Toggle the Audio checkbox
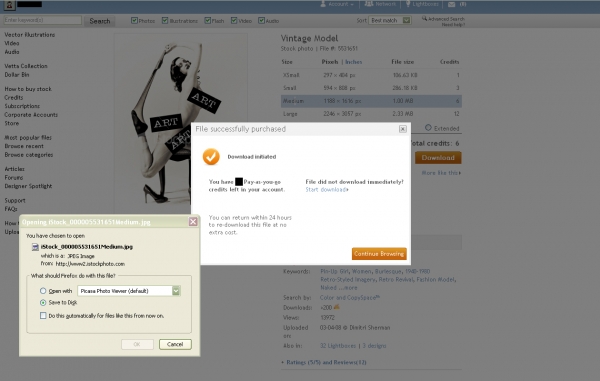Image resolution: width=600 pixels, height=381 pixels. click(x=261, y=20)
